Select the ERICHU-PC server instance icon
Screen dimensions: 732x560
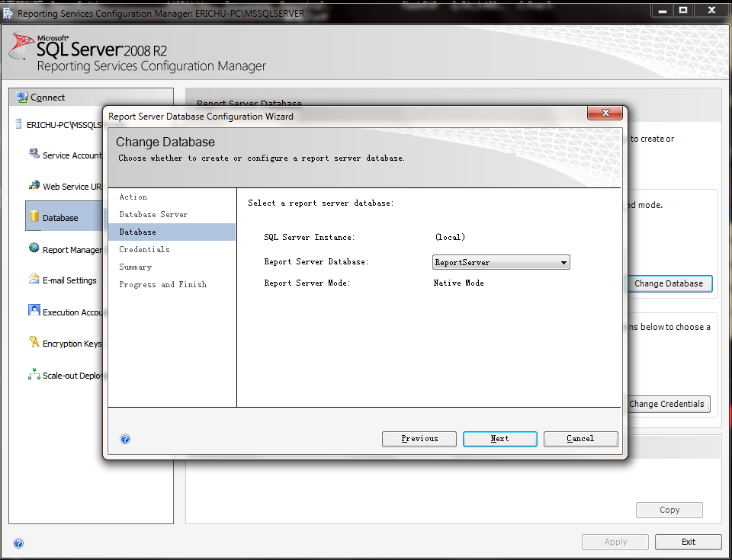pyautogui.click(x=18, y=124)
